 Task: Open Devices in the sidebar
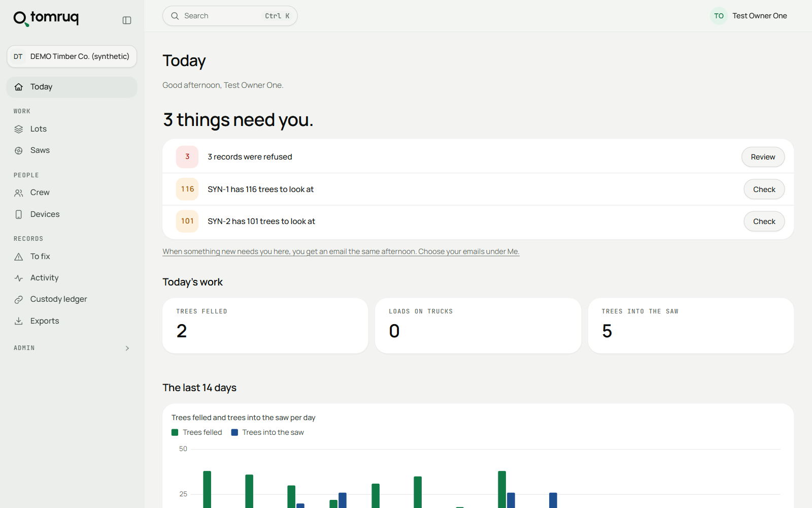[x=72, y=214]
